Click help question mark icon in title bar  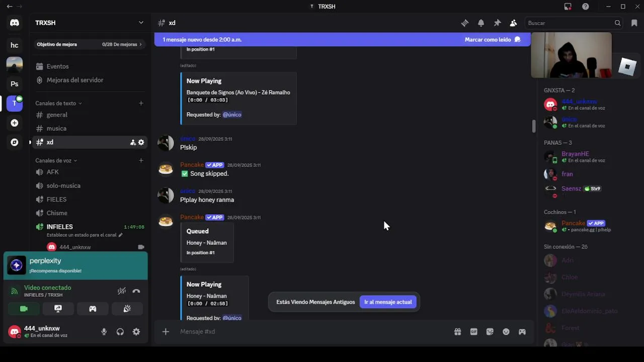tap(586, 7)
